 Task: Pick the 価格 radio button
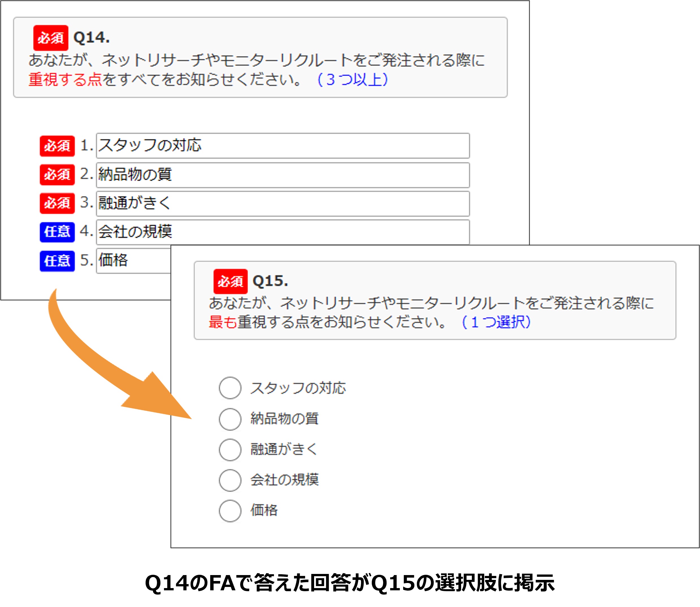(x=230, y=511)
